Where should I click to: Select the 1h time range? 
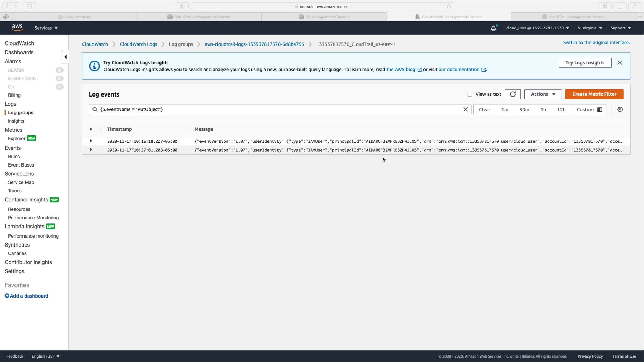click(543, 110)
